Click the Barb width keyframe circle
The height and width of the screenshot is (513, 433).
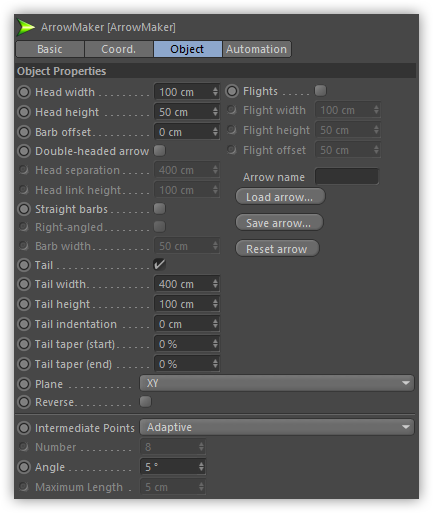pyautogui.click(x=23, y=246)
